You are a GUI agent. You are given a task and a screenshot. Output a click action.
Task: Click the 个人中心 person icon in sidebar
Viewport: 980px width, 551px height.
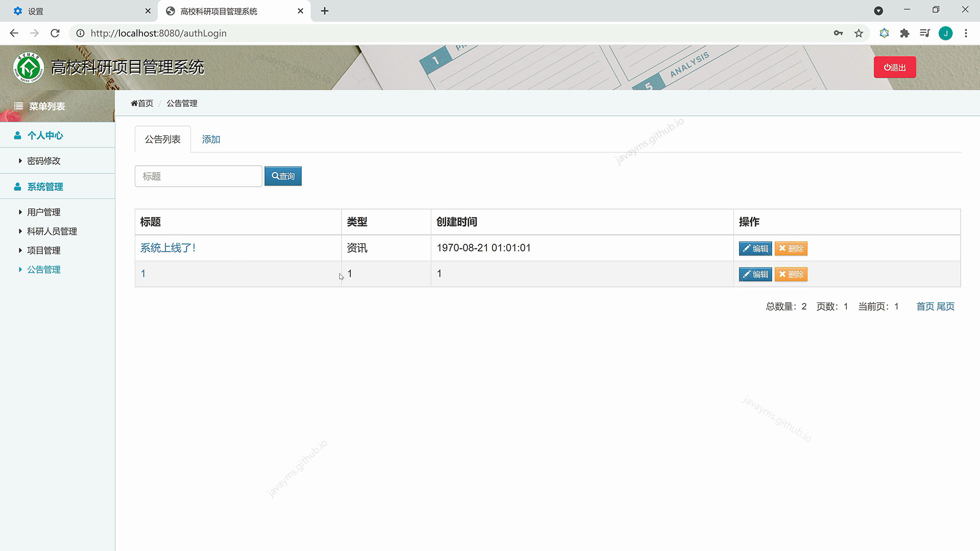click(x=18, y=135)
